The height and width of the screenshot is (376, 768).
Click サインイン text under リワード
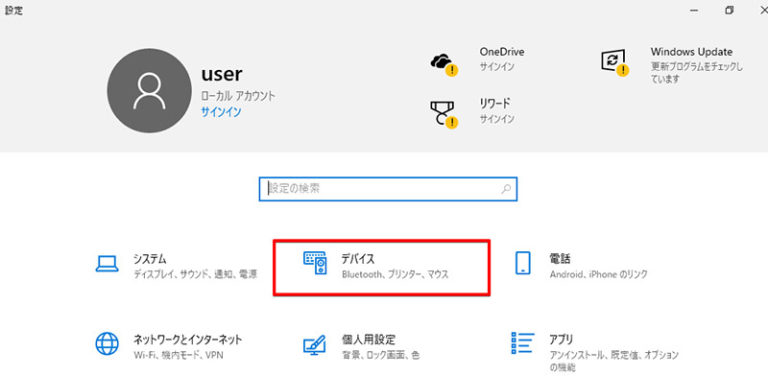pos(497,118)
